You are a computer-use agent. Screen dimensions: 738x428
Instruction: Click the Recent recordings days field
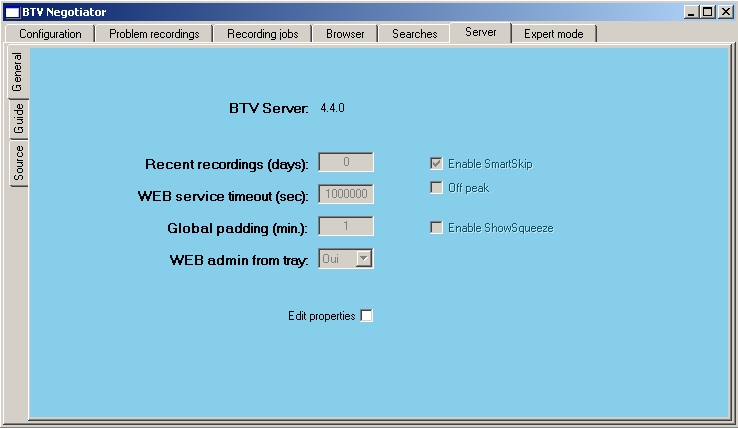346,162
